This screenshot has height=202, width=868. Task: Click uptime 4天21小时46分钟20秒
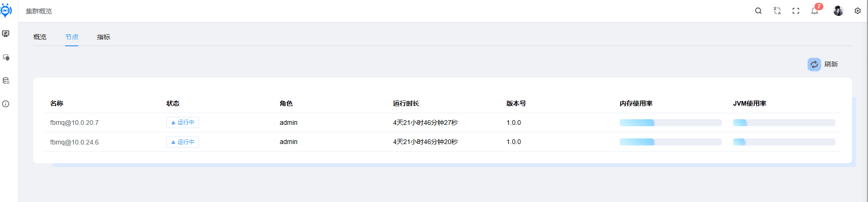(x=425, y=142)
